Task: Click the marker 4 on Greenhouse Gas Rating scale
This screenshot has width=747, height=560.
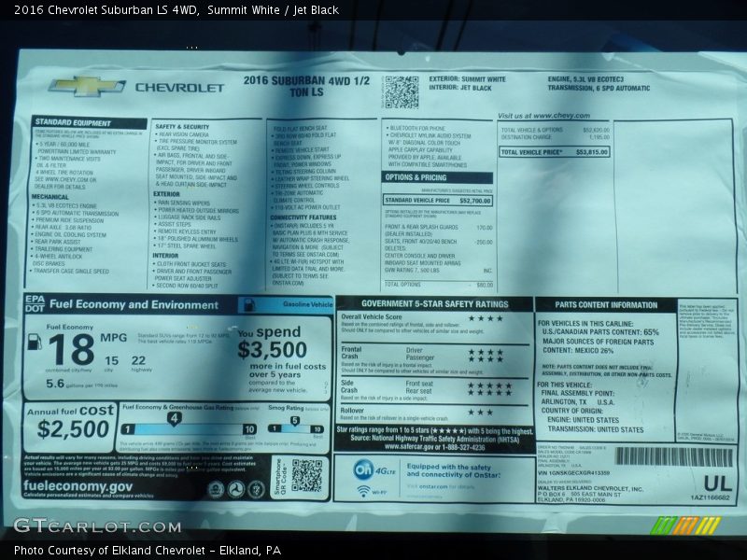Action: coord(174,419)
